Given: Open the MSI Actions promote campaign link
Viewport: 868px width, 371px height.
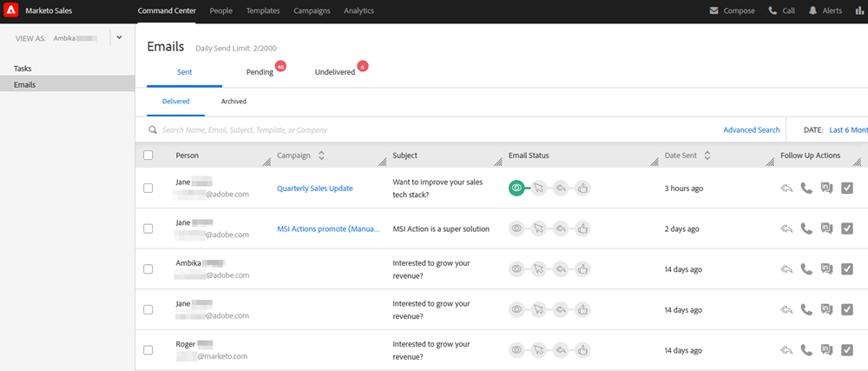Looking at the screenshot, I should pos(329,229).
